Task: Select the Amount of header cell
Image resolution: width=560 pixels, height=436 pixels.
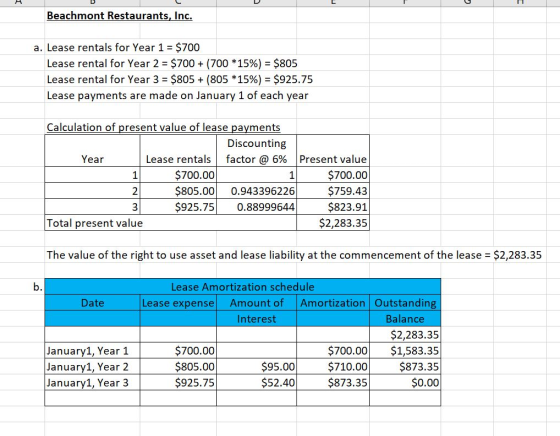Action: click(x=256, y=303)
